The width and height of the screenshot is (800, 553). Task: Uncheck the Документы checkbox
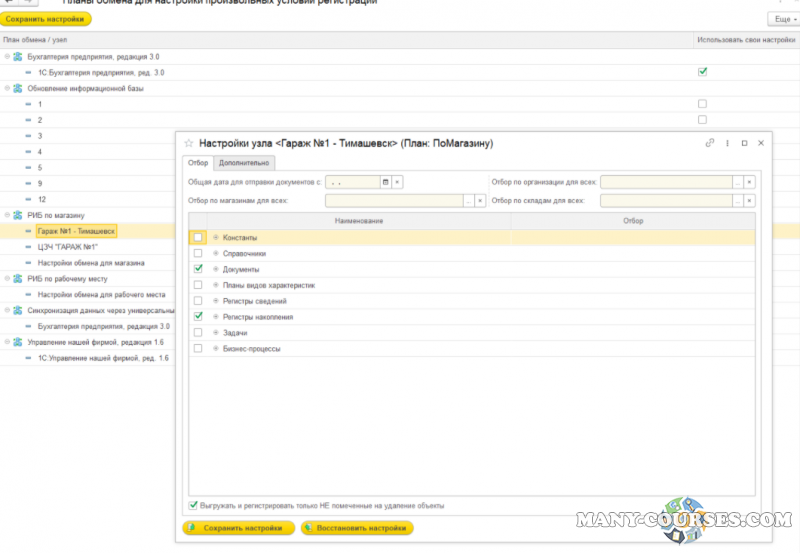198,269
